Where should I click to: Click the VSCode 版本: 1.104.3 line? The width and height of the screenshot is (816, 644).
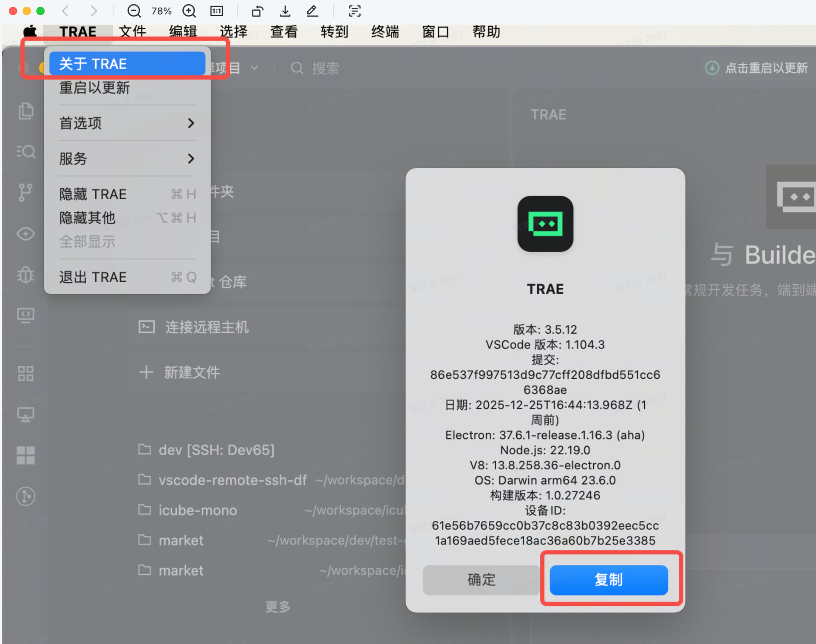point(545,344)
